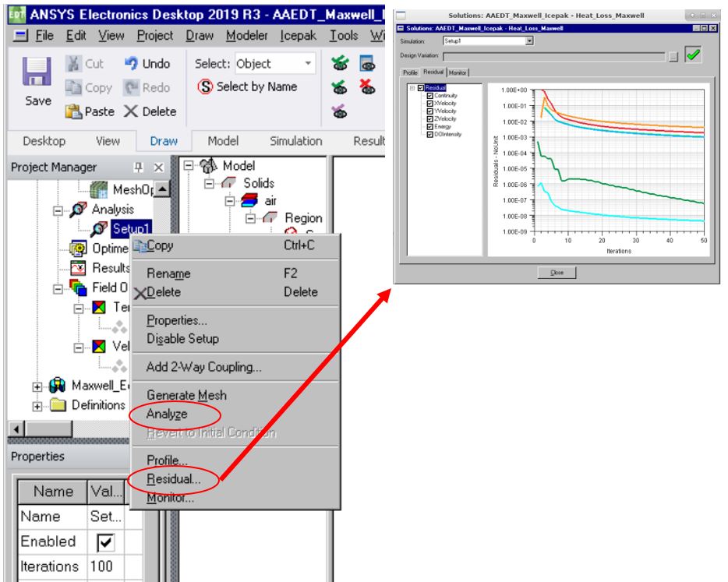728x582 pixels.
Task: Switch to the Monitor tab in the Solutions window
Action: (x=458, y=72)
